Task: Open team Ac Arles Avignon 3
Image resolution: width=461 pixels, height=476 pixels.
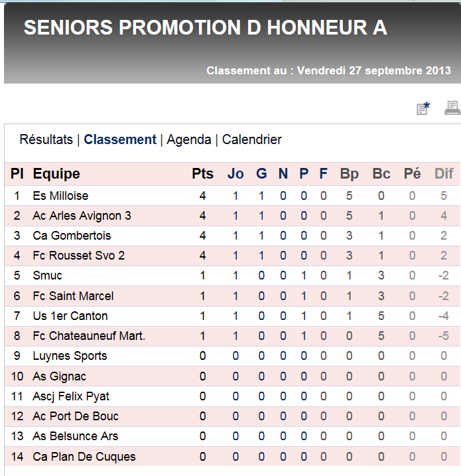Action: 82,216
